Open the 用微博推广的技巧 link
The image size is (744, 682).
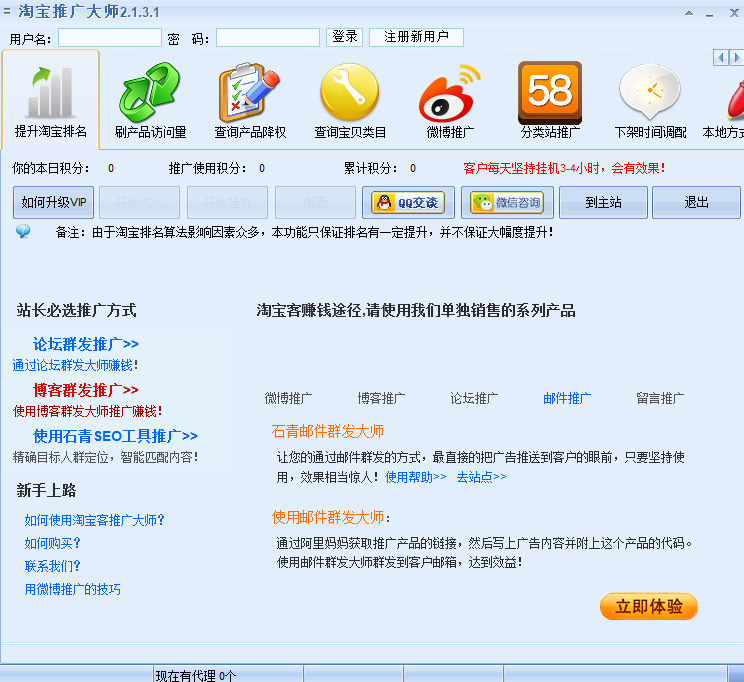click(x=73, y=589)
